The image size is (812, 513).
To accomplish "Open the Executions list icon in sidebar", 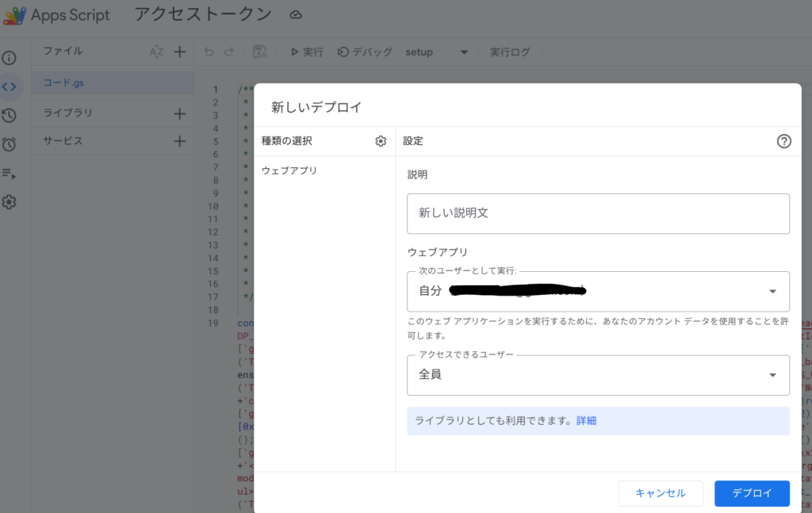I will coord(10,173).
